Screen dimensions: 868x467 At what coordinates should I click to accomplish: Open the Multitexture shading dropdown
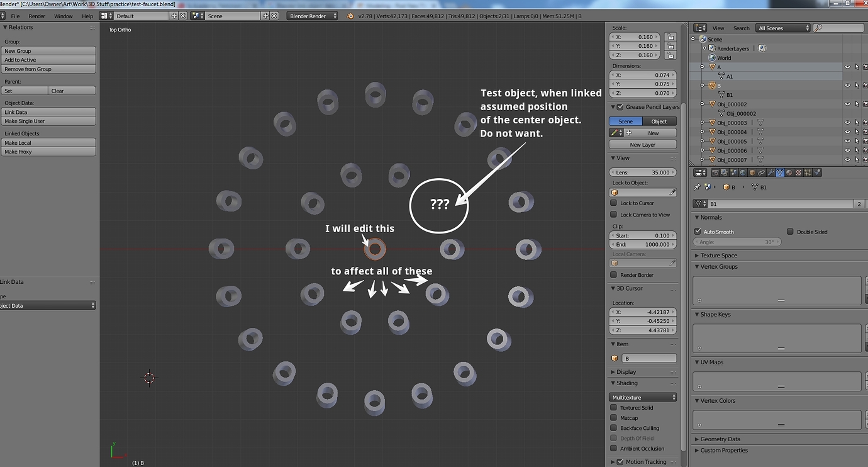pos(643,398)
